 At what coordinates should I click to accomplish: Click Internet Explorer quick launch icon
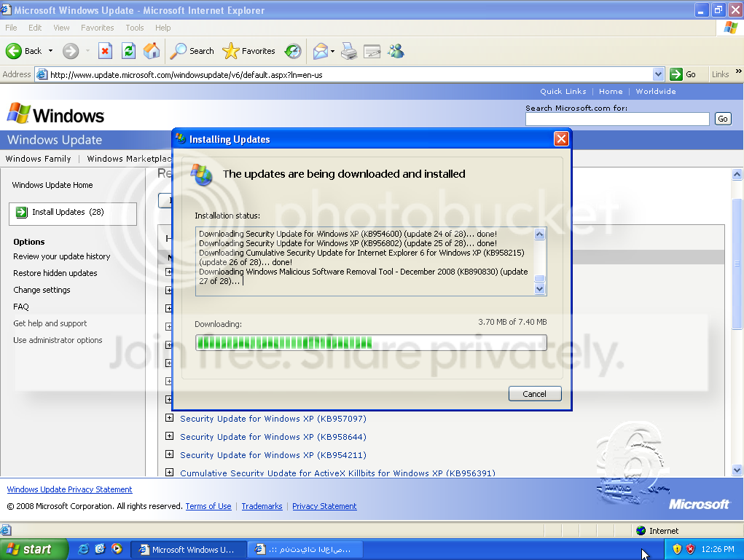[84, 549]
